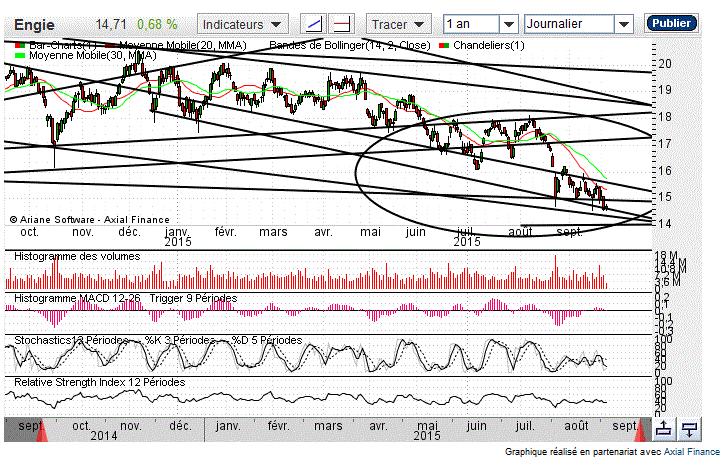Open the Indicateurs dropdown menu
723x467 pixels.
tap(243, 24)
